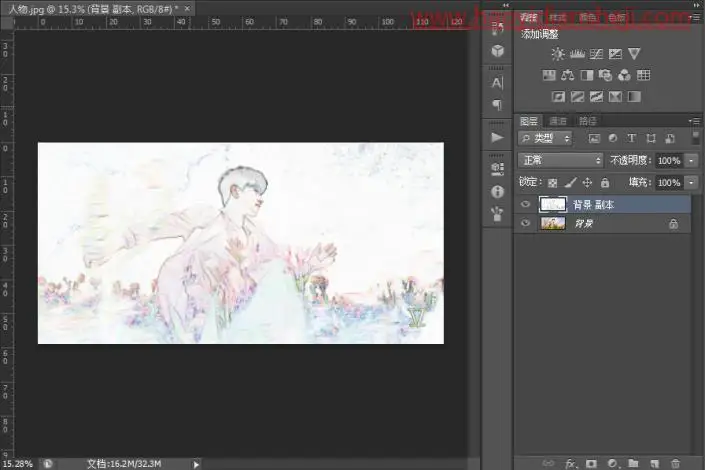
Task: Toggle the layer filtering switch
Action: click(696, 138)
